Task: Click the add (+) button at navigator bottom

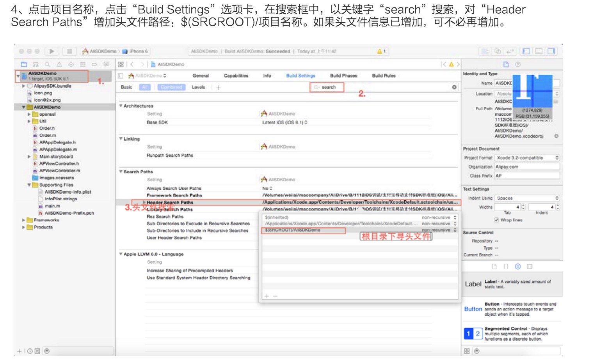Action: coord(19,351)
